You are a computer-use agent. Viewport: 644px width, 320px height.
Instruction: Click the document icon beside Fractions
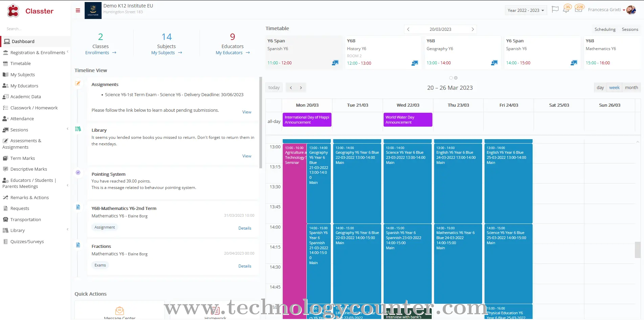[x=78, y=245]
